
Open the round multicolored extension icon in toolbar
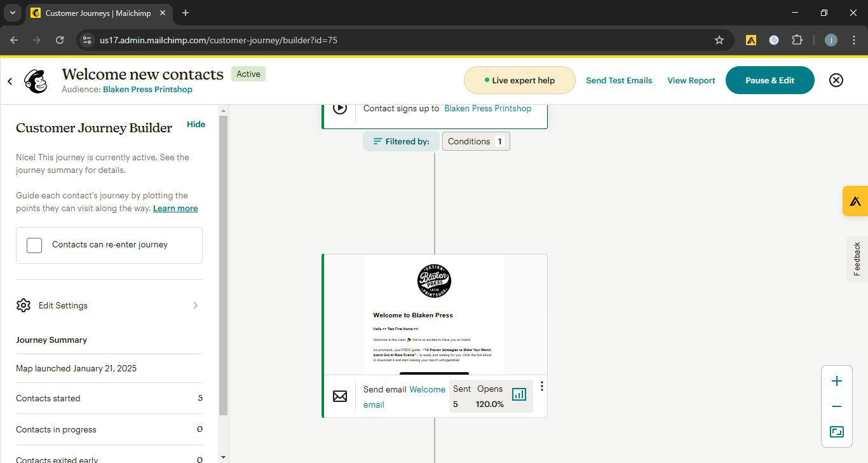point(774,40)
